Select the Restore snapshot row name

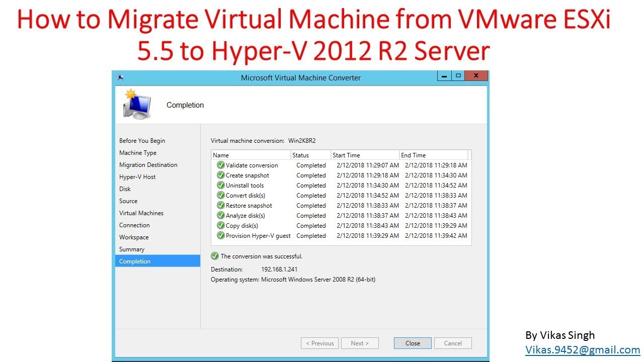pyautogui.click(x=249, y=206)
